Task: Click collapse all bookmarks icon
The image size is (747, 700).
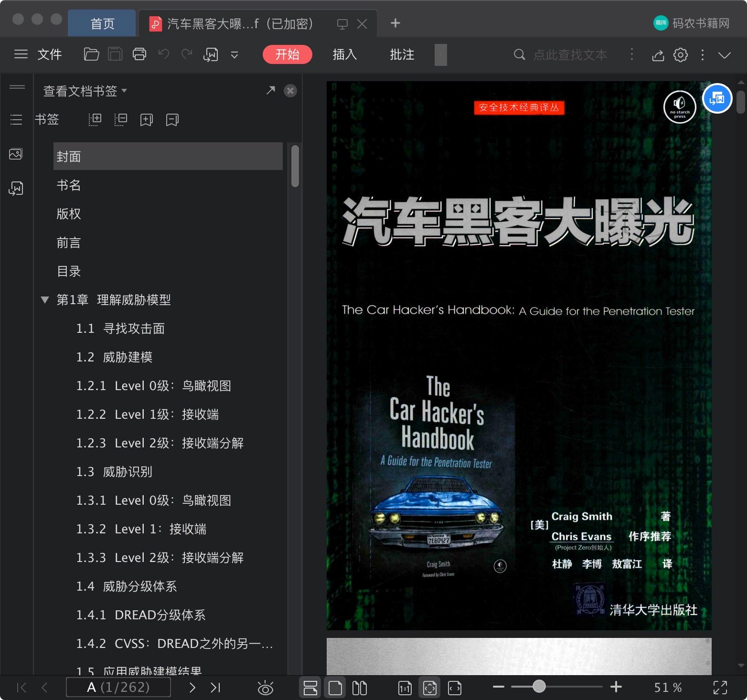Action: click(x=121, y=119)
